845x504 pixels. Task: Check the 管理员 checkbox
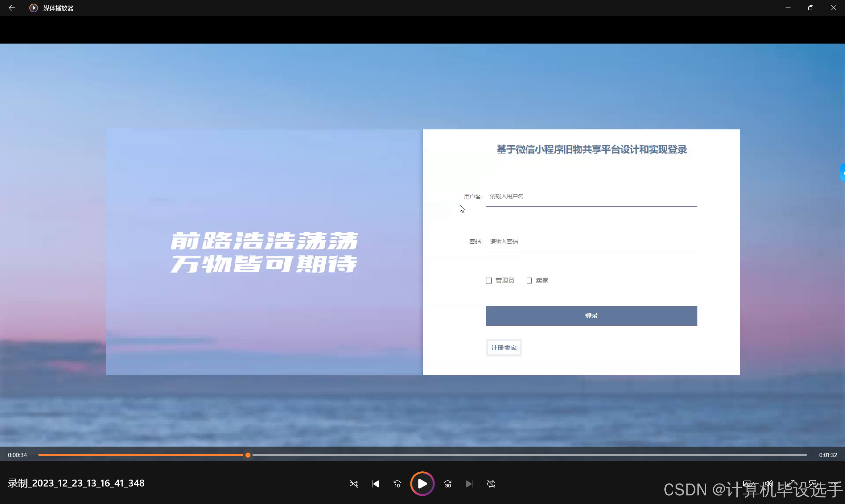pos(489,281)
